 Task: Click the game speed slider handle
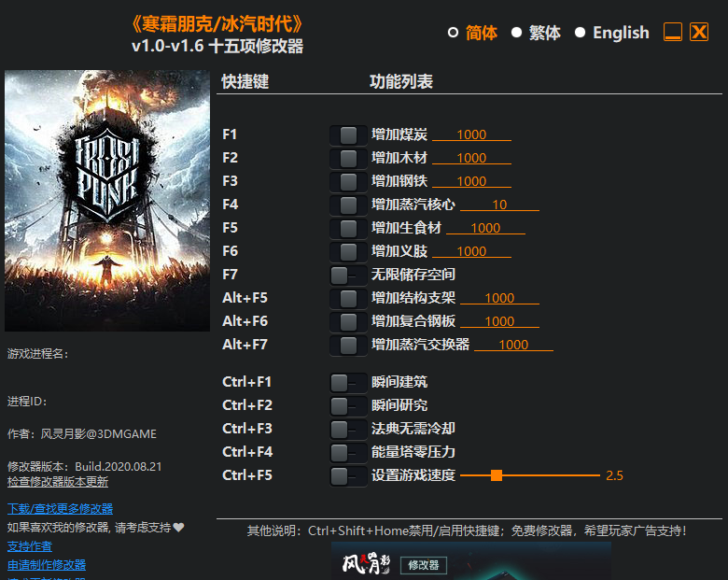point(497,475)
